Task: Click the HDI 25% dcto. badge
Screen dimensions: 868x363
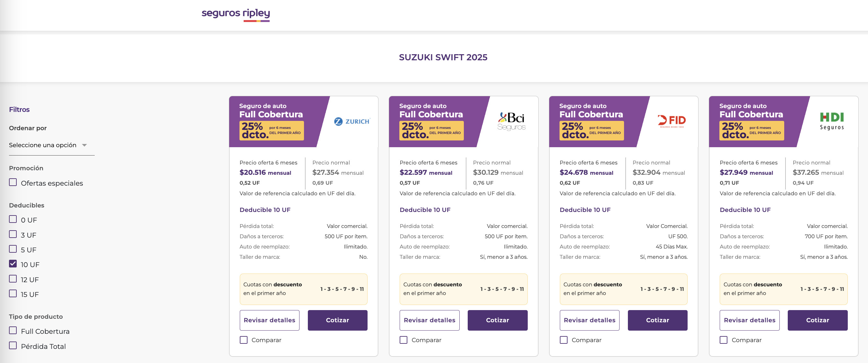Action: click(751, 131)
